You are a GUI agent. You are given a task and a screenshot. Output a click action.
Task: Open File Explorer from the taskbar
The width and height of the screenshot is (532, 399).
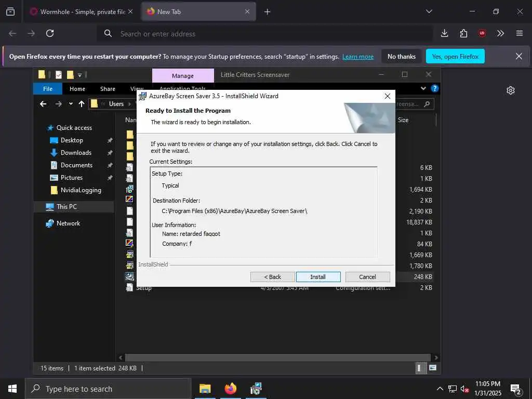tap(205, 389)
